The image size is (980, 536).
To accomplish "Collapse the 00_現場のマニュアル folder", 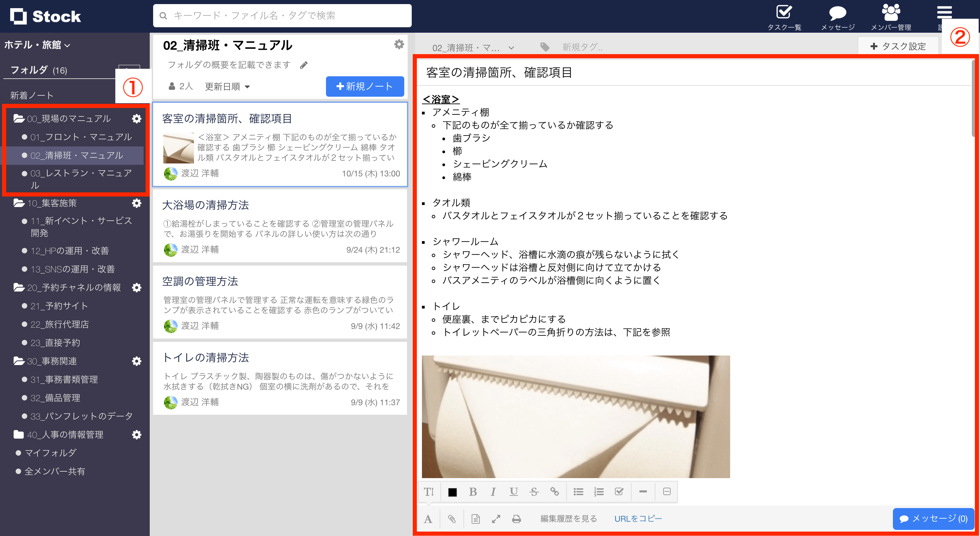I will pyautogui.click(x=19, y=119).
